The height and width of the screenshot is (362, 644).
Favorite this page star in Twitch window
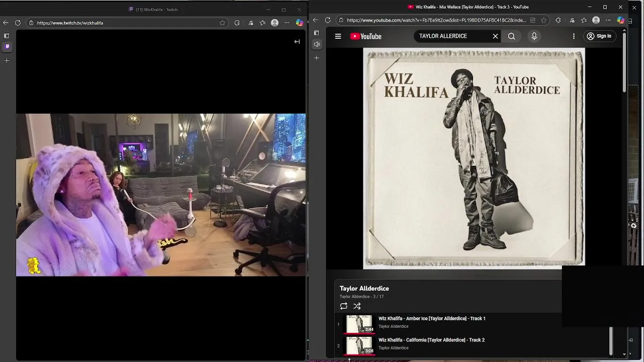[x=222, y=23]
